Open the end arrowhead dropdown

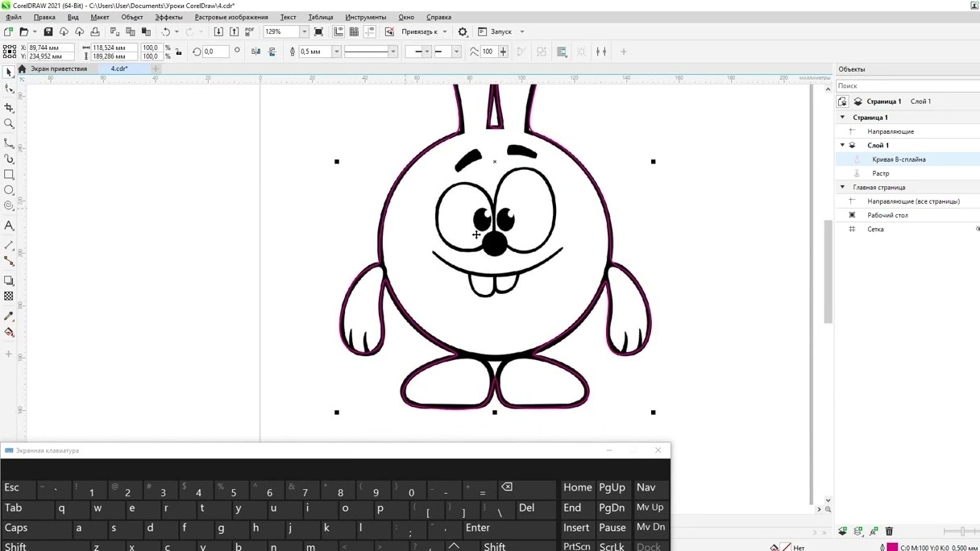(456, 52)
